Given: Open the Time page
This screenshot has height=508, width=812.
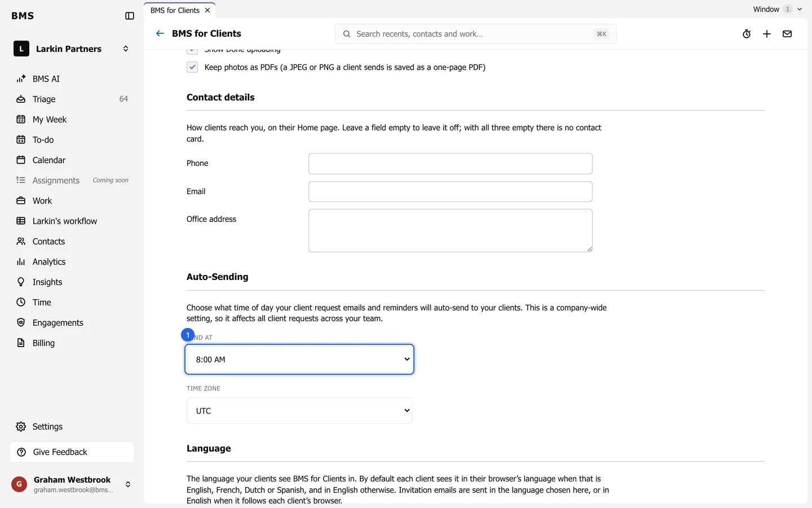Looking at the screenshot, I should (72, 303).
